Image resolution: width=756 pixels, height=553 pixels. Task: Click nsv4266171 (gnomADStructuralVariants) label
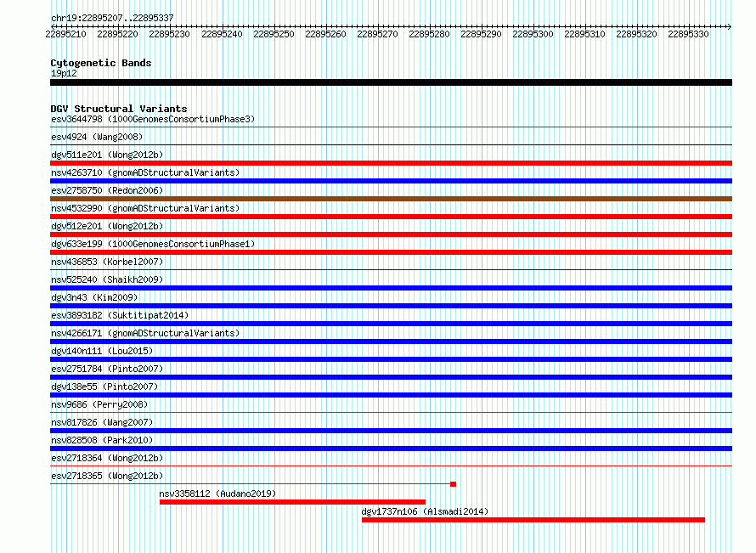(145, 333)
